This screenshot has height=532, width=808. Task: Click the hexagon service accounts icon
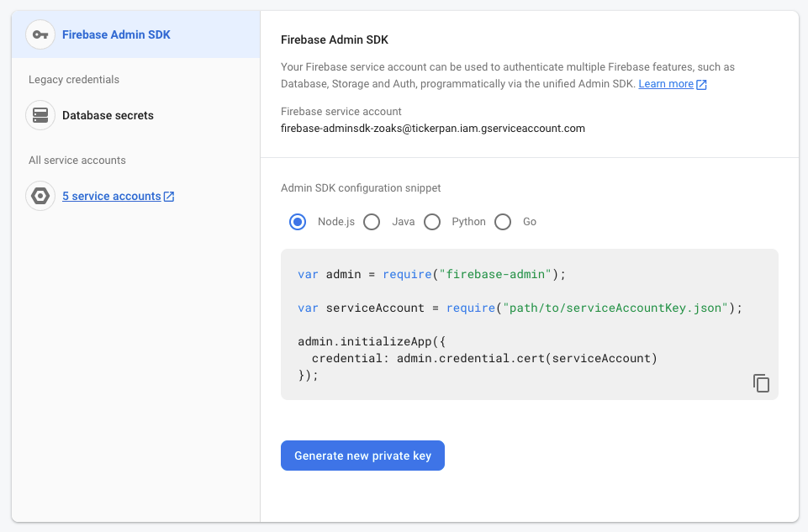pyautogui.click(x=40, y=196)
